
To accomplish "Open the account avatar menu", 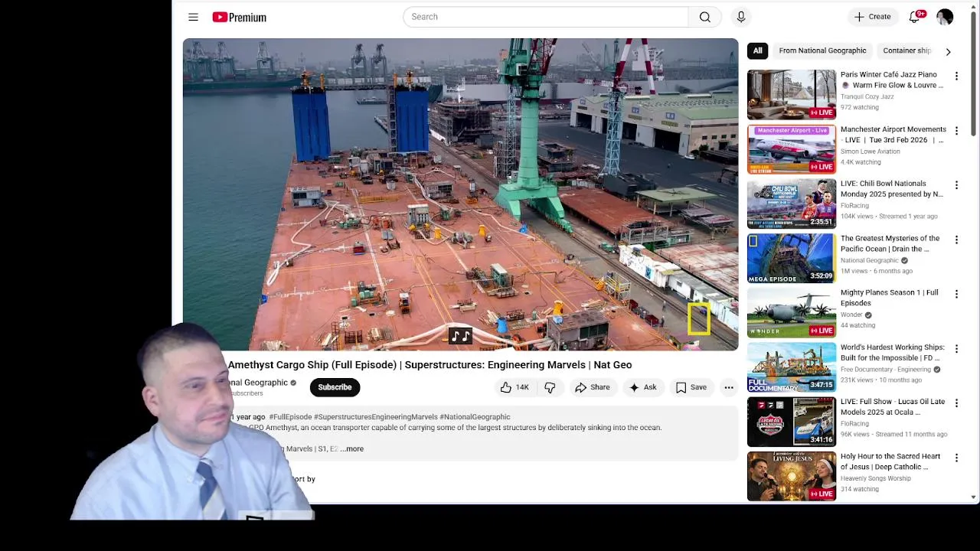I will (945, 17).
